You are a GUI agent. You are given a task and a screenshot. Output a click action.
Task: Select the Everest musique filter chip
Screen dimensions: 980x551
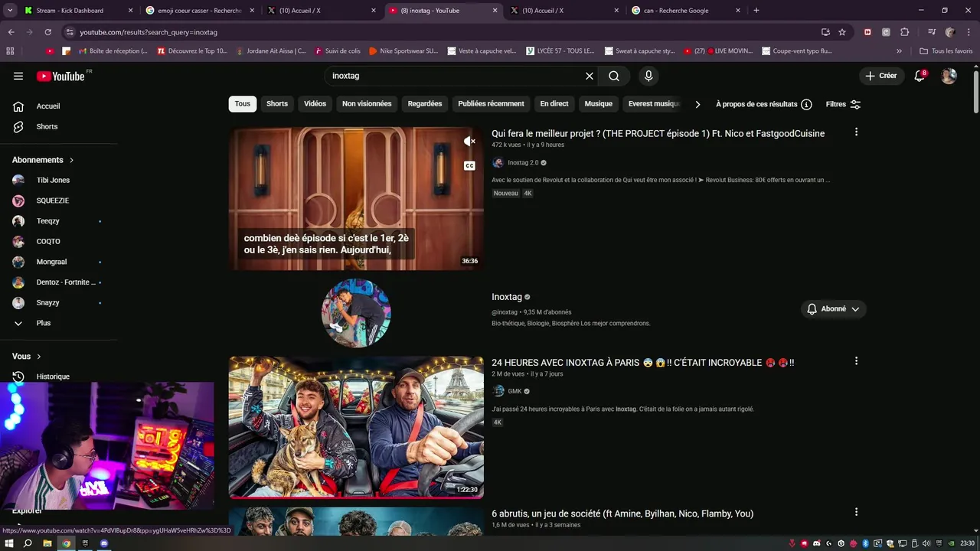[653, 104]
